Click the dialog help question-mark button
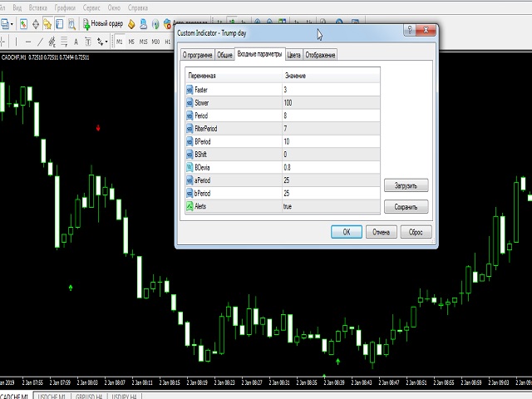Screen dimensions: 532x399 point(410,30)
